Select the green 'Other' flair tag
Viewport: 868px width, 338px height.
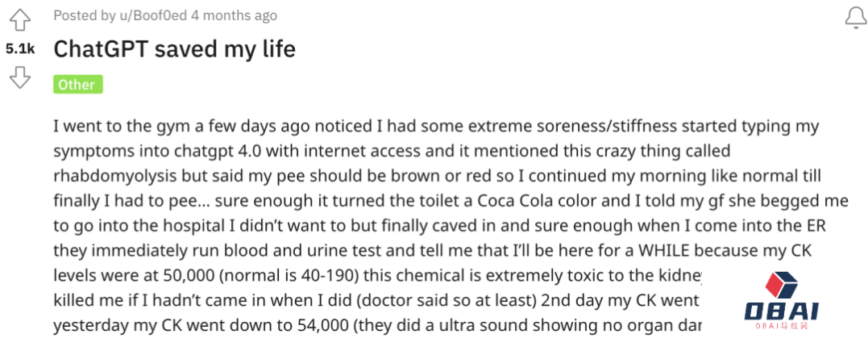(x=78, y=85)
